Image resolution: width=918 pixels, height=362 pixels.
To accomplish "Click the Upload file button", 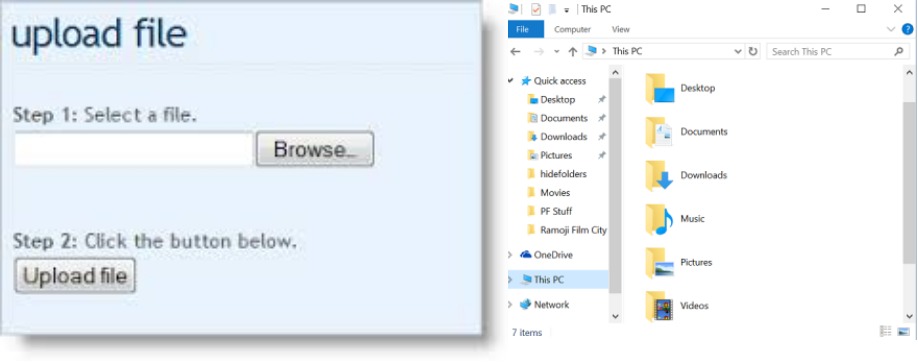I will [x=75, y=275].
